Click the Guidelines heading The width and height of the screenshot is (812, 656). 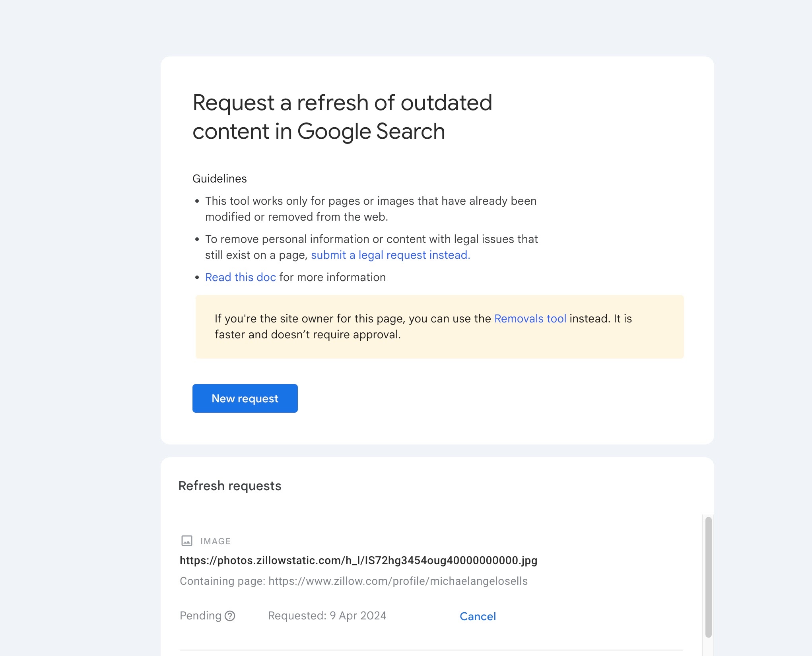(x=220, y=179)
